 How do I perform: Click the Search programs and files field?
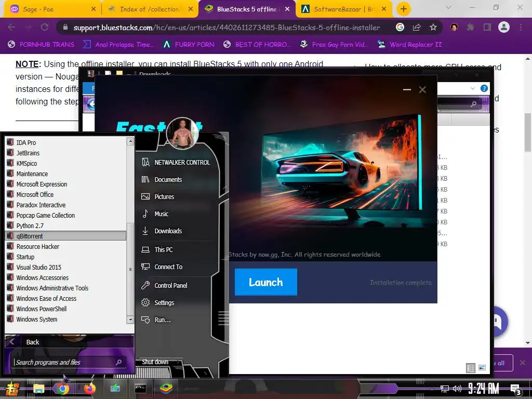pos(64,362)
